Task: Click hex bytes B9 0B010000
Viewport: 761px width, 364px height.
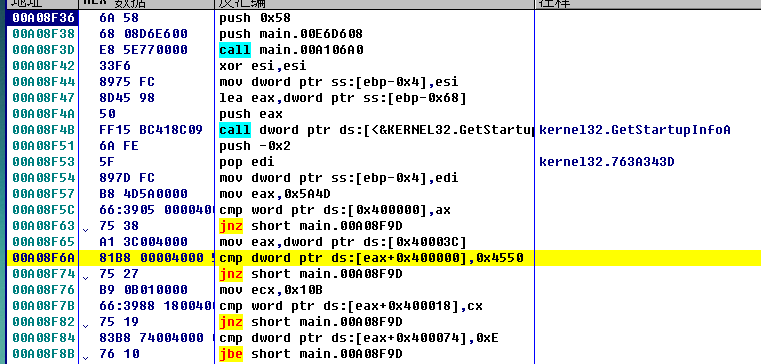Action: point(143,290)
